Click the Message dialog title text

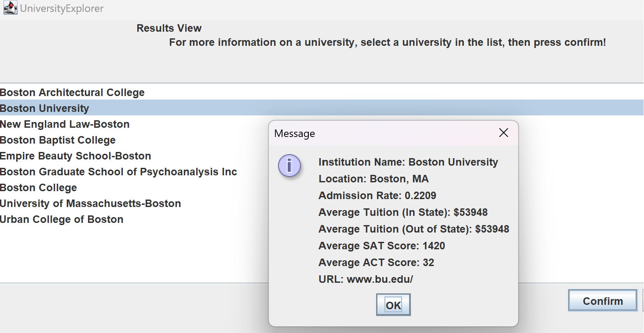(x=295, y=133)
